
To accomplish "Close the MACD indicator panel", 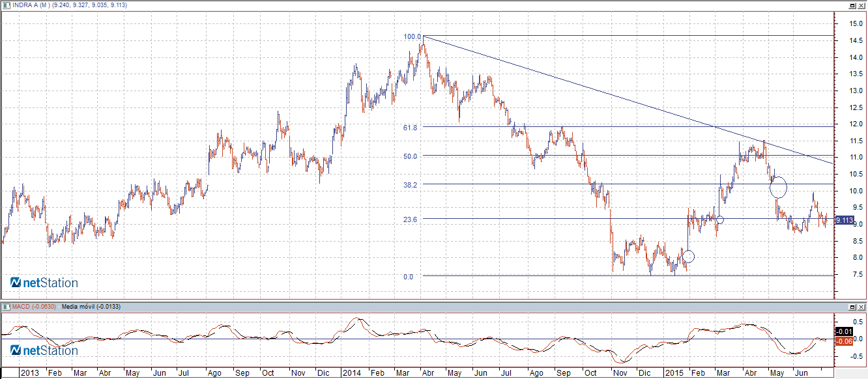I will click(861, 306).
